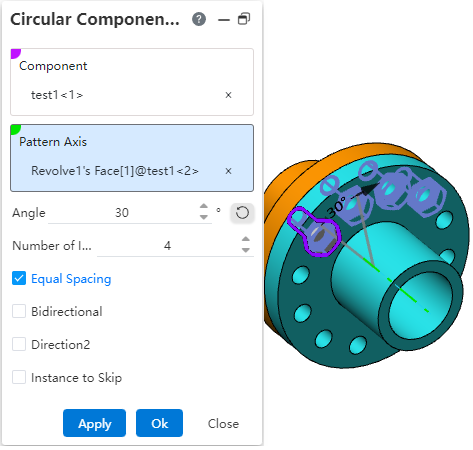Increase Number of Instances with up arrow
Image resolution: width=473 pixels, height=450 pixels.
(246, 239)
